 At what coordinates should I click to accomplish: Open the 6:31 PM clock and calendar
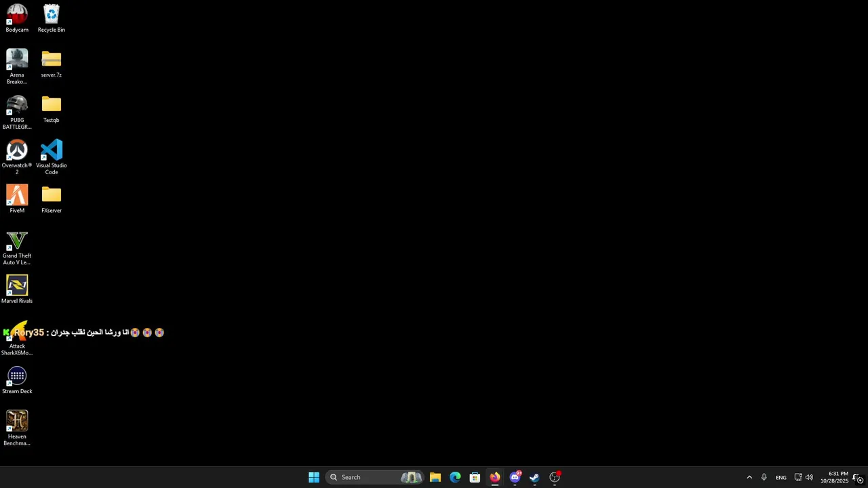click(834, 477)
